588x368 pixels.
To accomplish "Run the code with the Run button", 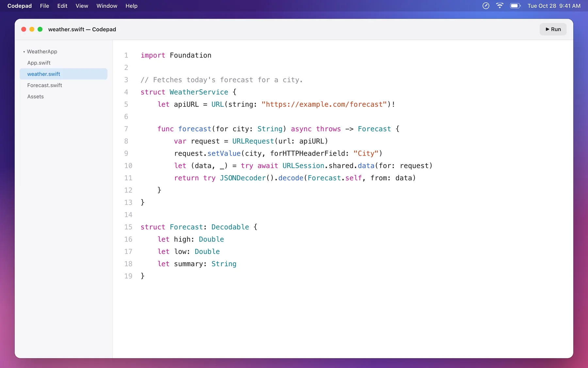I will click(x=553, y=29).
